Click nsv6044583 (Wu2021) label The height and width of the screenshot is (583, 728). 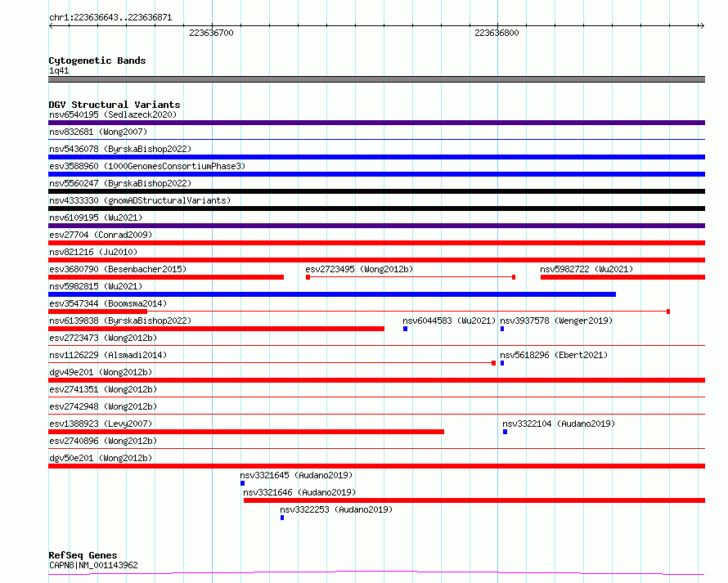click(449, 321)
